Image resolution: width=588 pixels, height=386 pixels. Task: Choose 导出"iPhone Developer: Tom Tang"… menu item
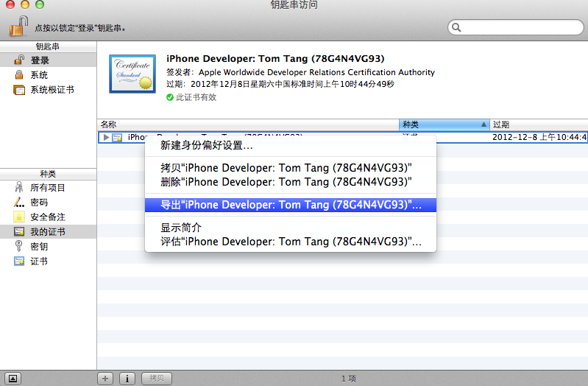pos(290,205)
